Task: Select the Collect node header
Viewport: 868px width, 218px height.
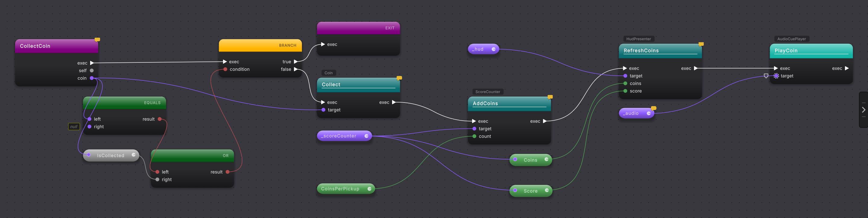Action: (x=358, y=85)
